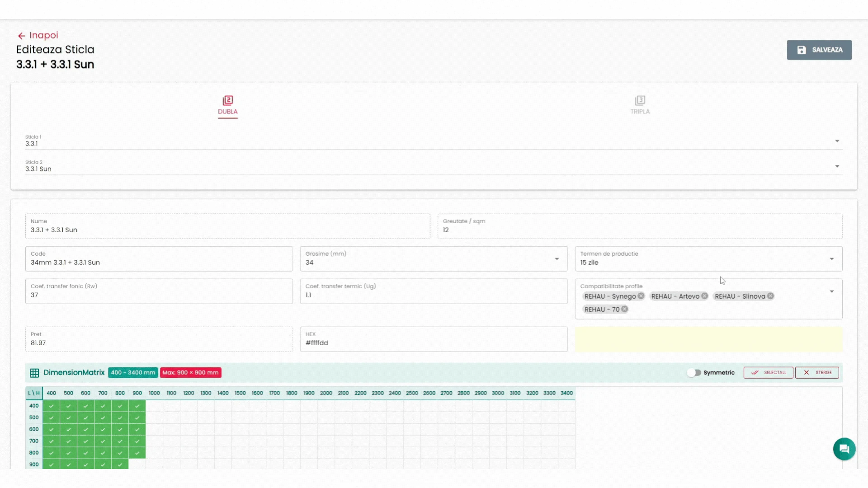This screenshot has height=488, width=868.
Task: Click the Inapoi link
Action: coord(38,35)
